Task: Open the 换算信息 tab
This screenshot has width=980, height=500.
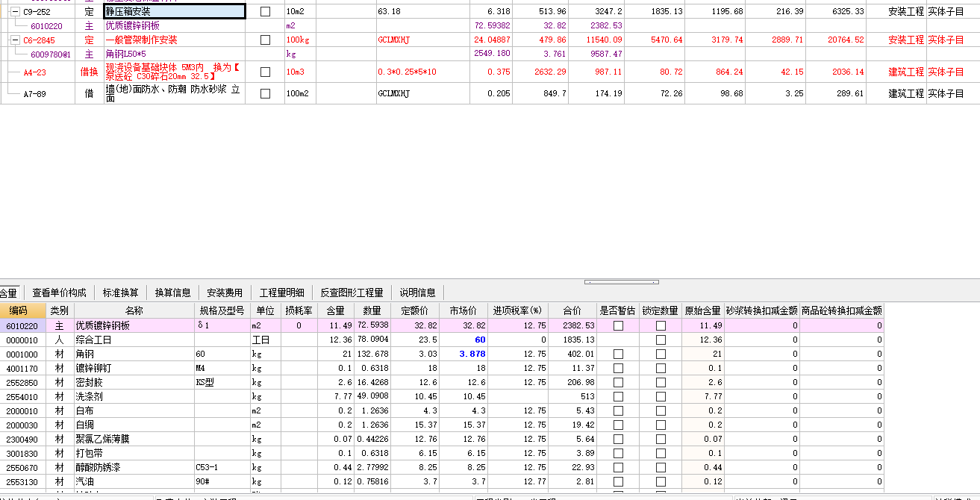Action: 172,293
